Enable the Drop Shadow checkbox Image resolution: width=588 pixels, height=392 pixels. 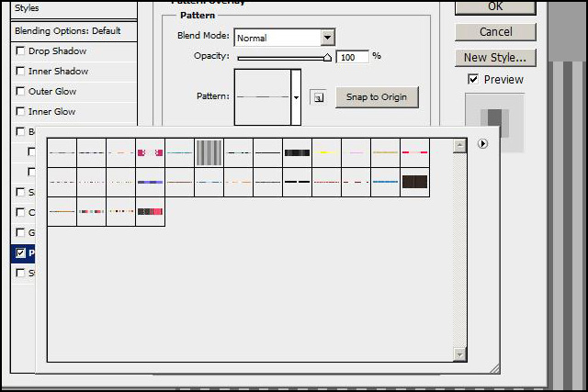(x=20, y=51)
